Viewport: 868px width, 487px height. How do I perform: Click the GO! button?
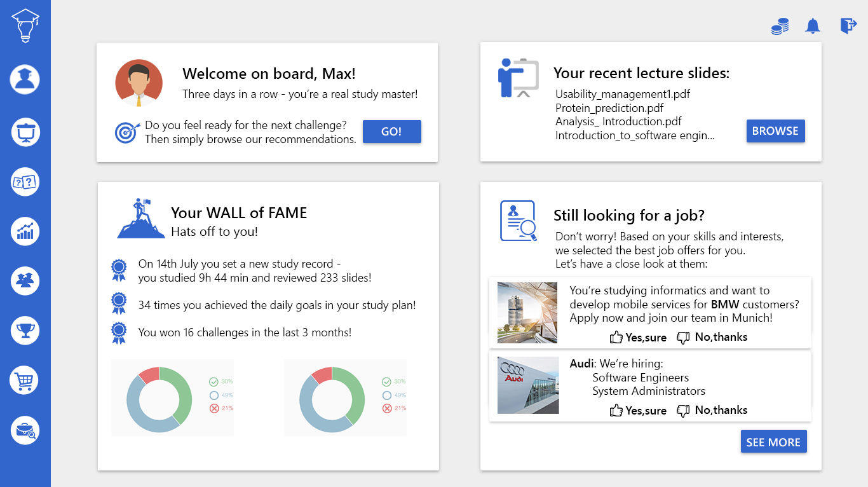[x=391, y=132]
